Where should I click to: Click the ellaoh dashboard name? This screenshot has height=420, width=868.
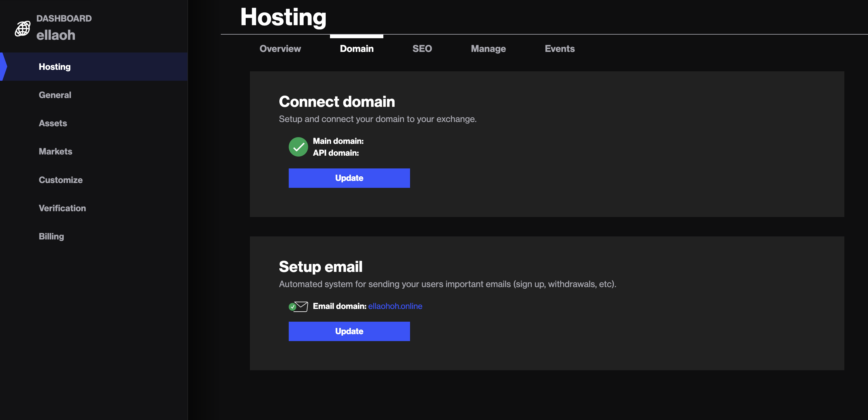(x=56, y=35)
